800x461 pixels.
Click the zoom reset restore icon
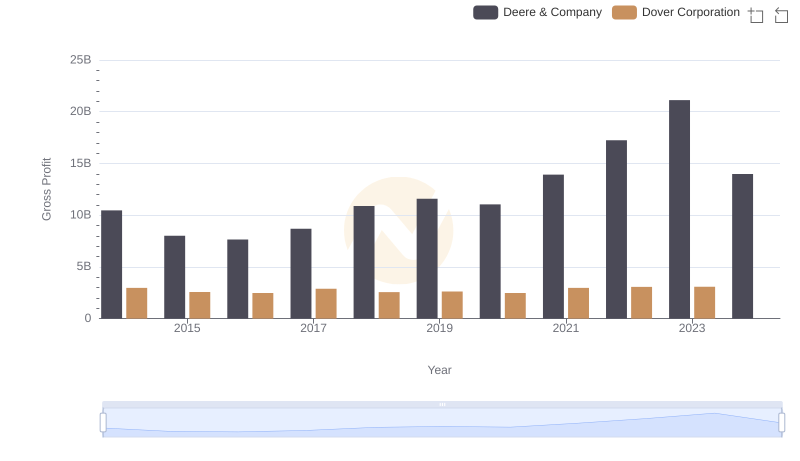pos(781,15)
